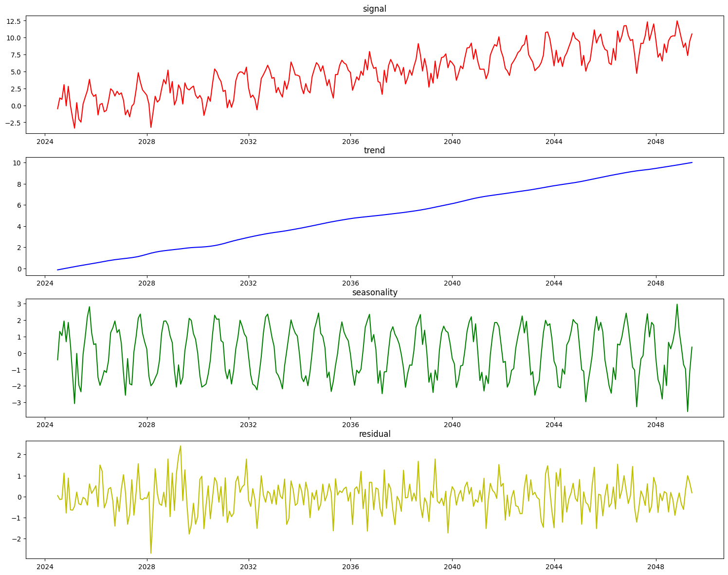
Task: Click the "seasonality" plot title
Action: (375, 292)
